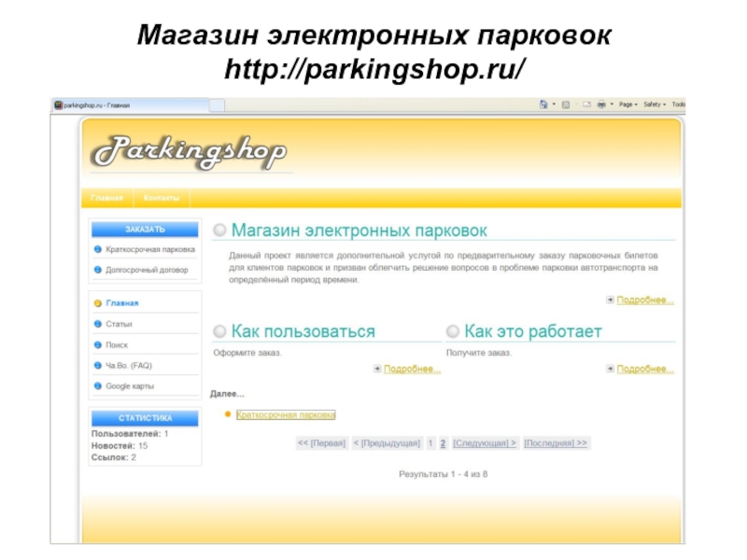Image resolution: width=747 pixels, height=560 pixels.
Task: Select Главная in the left sidebar menu
Action: pos(122,303)
